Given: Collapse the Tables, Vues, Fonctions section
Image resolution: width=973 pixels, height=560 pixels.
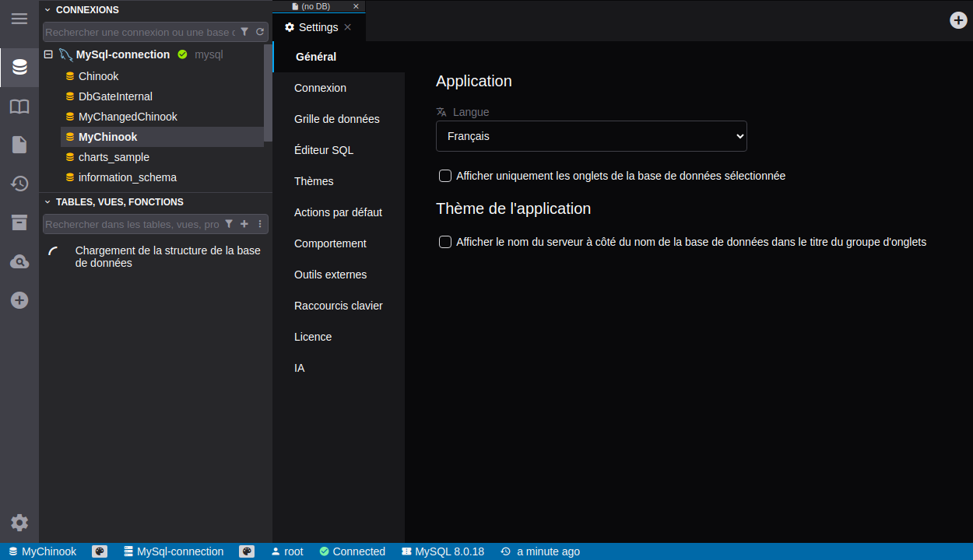Looking at the screenshot, I should tap(47, 202).
